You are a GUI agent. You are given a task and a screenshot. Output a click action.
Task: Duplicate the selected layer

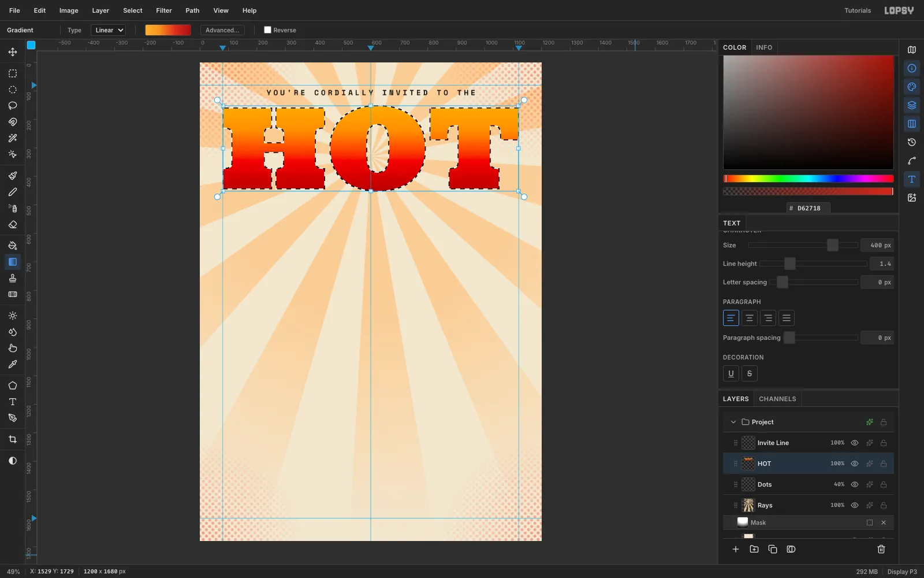pyautogui.click(x=773, y=549)
